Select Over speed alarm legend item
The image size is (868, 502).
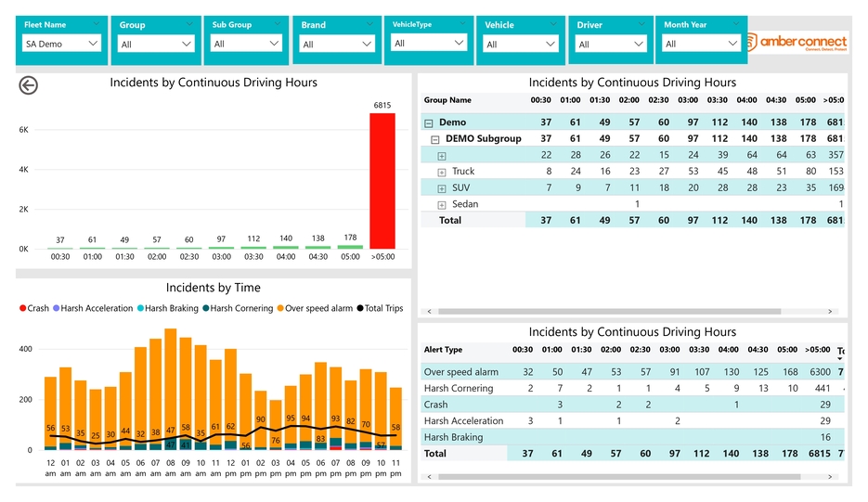[320, 309]
